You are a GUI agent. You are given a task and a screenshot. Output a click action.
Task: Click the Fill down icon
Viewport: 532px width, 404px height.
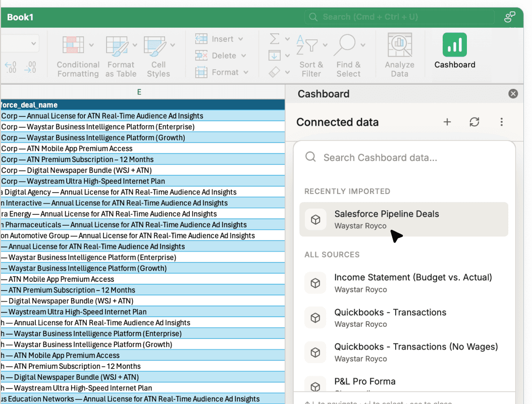(275, 55)
